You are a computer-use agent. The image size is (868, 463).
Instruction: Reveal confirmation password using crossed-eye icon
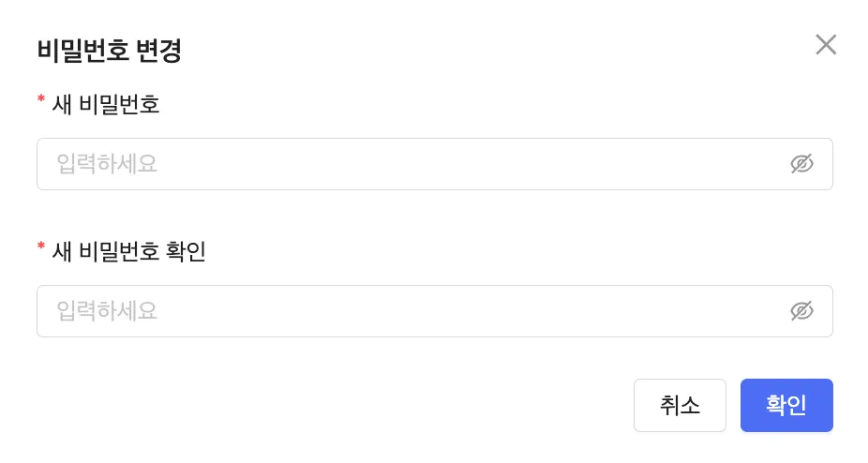click(x=801, y=311)
